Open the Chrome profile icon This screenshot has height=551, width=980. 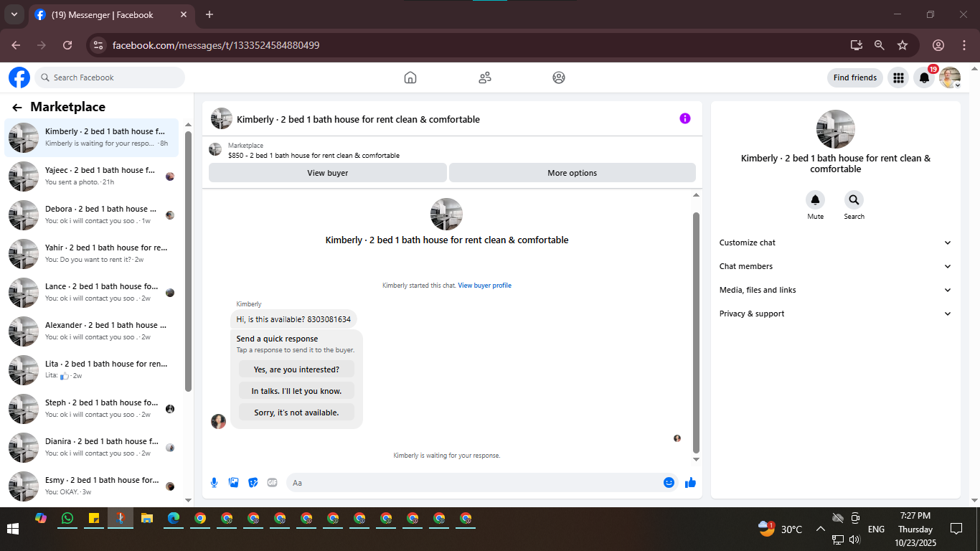click(x=938, y=45)
